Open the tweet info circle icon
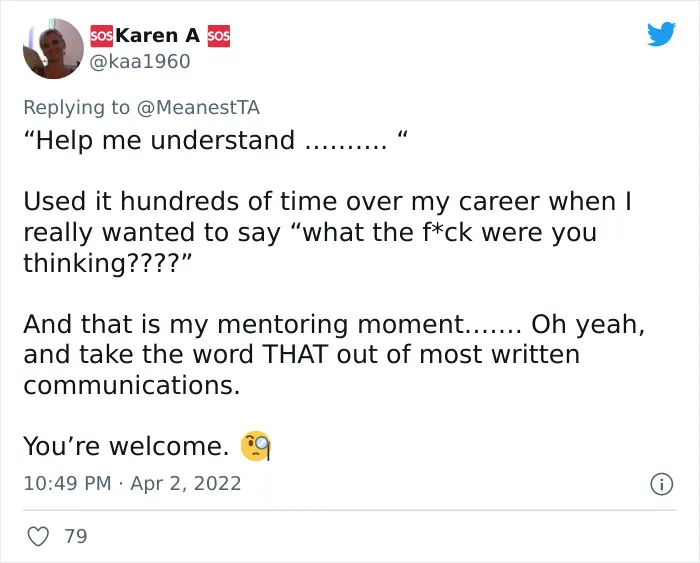The width and height of the screenshot is (700, 563). tap(661, 484)
